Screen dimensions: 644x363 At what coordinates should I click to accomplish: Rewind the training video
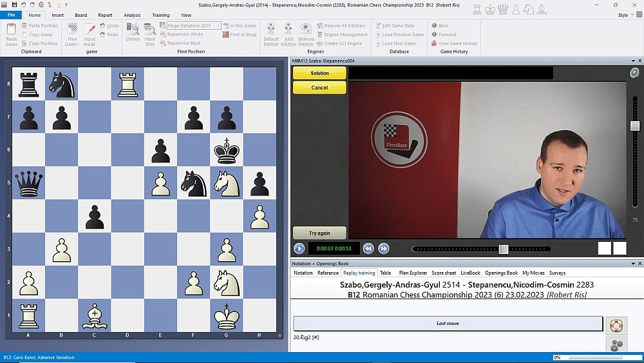[x=368, y=248]
